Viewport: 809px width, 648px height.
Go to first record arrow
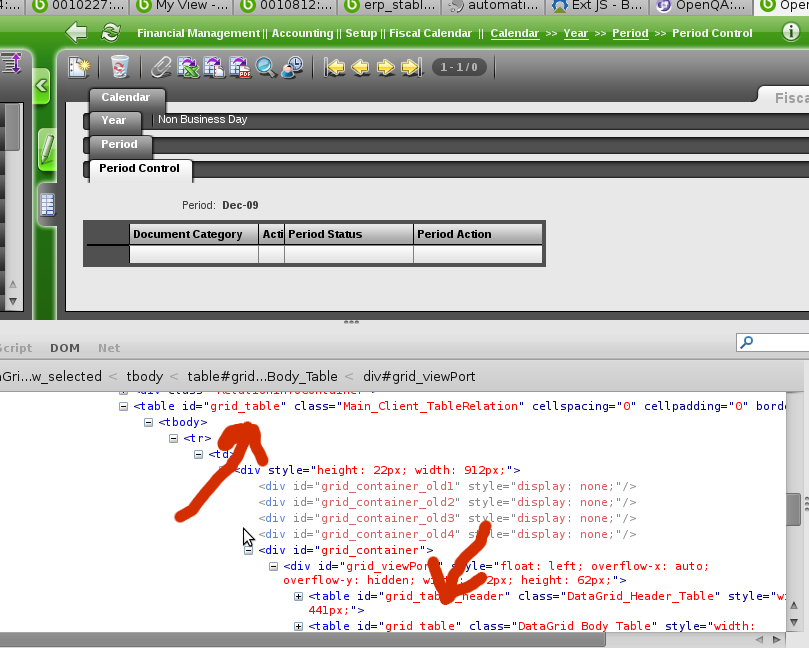336,68
